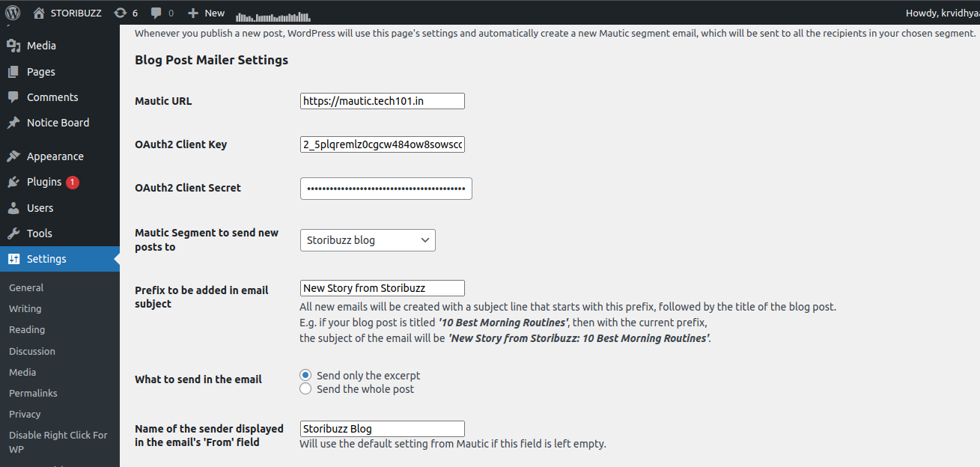Go to Reading settings submenu
Viewport: 980px width, 467px height.
(27, 329)
